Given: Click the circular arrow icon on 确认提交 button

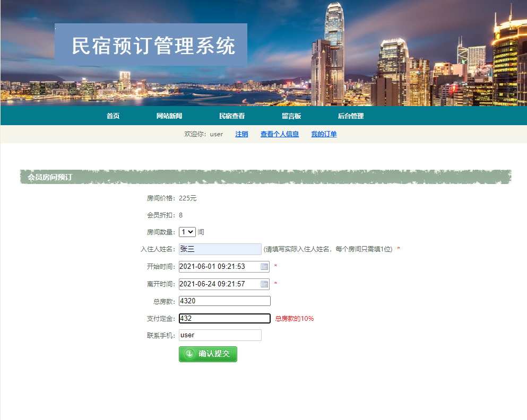Looking at the screenshot, I should click(189, 354).
